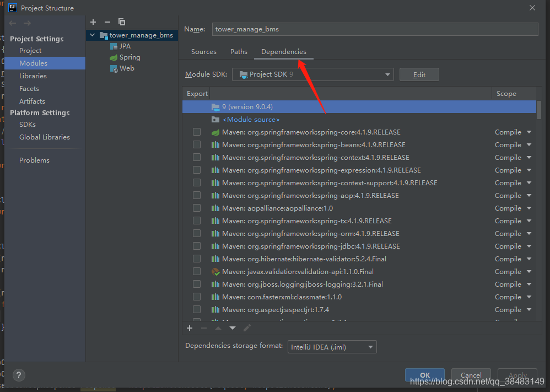
Task: Click the copy module icon
Action: [122, 22]
